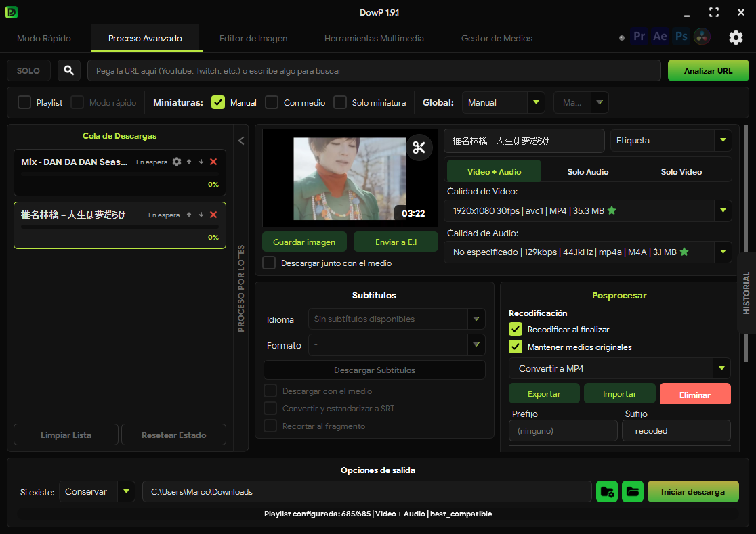Screen dimensions: 756x534
Task: Open the Herramientas Multimedia tab
Action: click(x=374, y=38)
